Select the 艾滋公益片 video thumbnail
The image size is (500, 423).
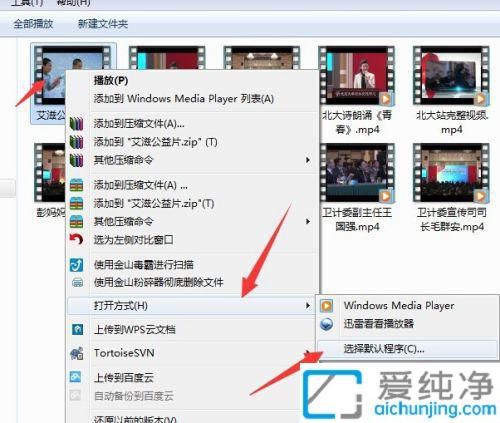coord(50,75)
